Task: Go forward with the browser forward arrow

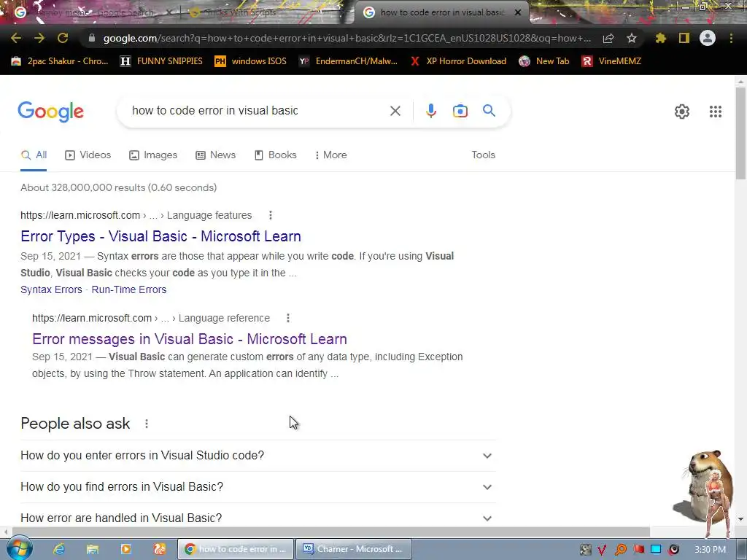Action: click(39, 38)
